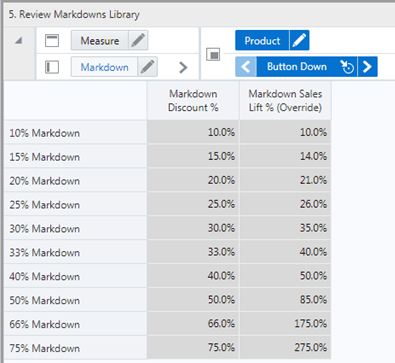Edit the Product dimension with pencil
The image size is (395, 363).
[x=299, y=40]
